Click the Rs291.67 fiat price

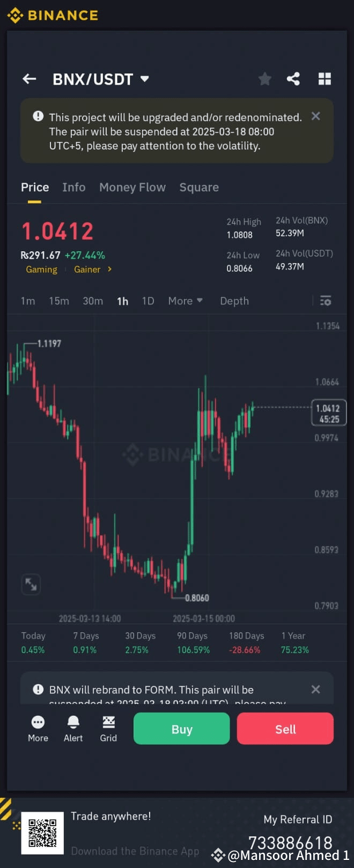(40, 255)
